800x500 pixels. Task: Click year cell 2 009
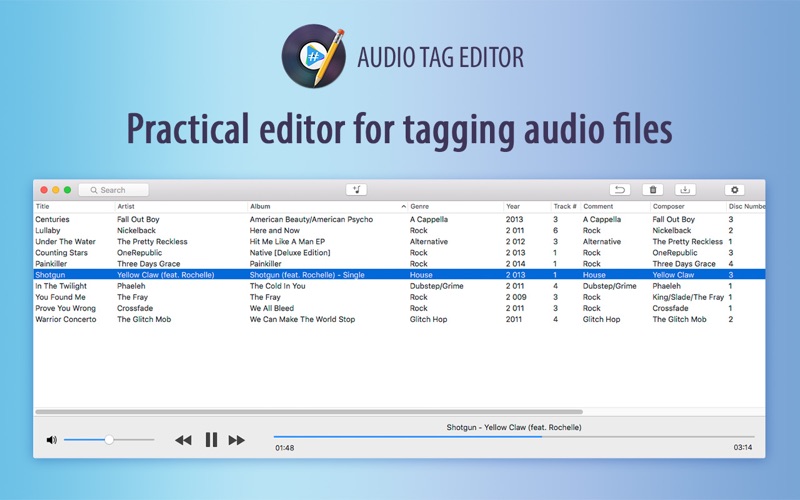[516, 297]
